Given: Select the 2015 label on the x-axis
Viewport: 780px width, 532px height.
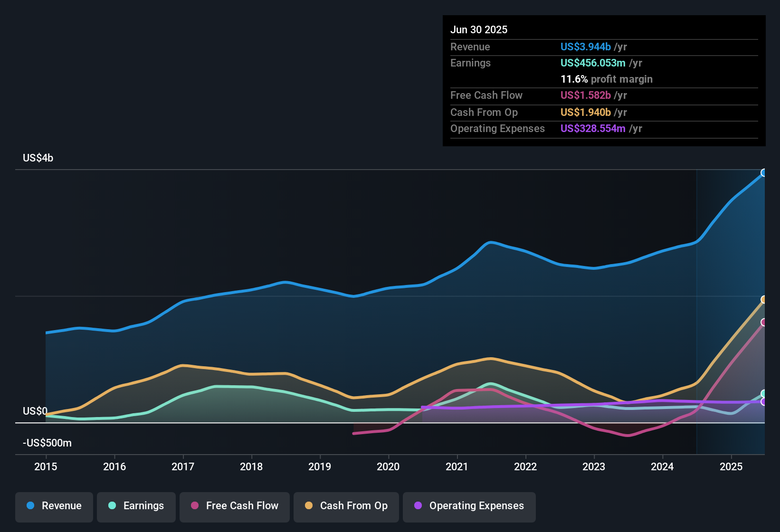Looking at the screenshot, I should tap(46, 467).
